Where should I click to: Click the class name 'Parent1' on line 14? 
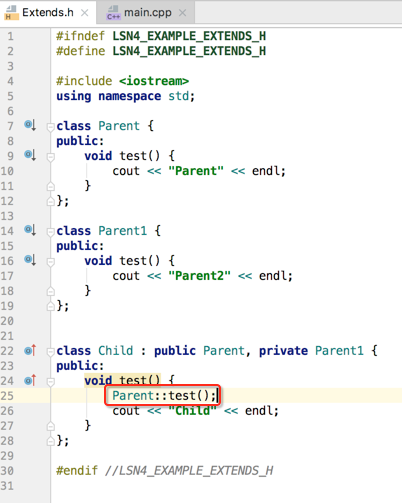pos(122,230)
